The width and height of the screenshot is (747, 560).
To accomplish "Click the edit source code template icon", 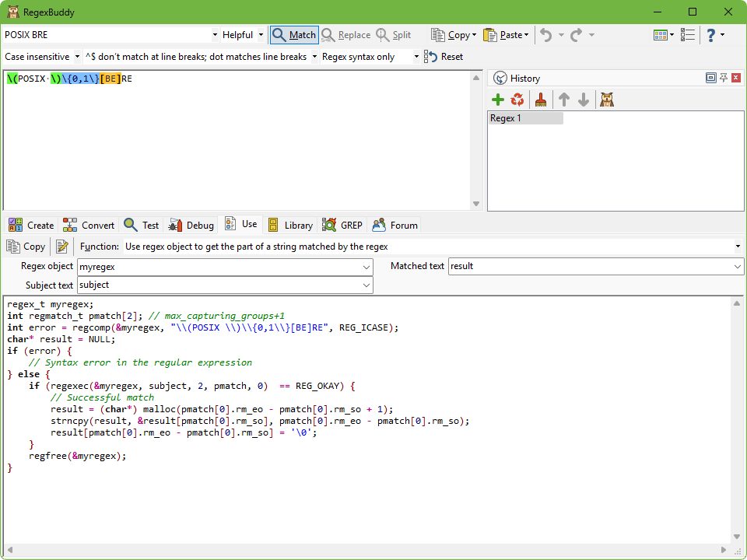I will click(x=61, y=247).
